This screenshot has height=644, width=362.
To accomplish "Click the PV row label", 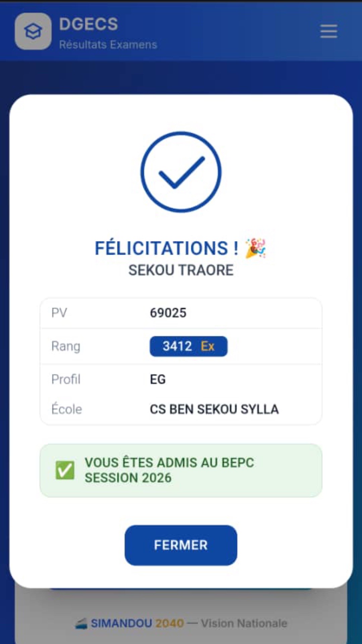I will pyautogui.click(x=59, y=313).
